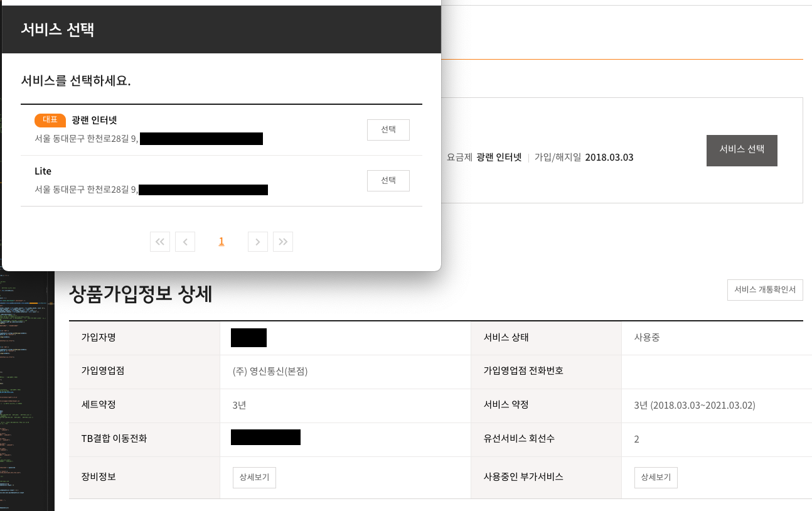Go to first page in pagination

pos(160,242)
